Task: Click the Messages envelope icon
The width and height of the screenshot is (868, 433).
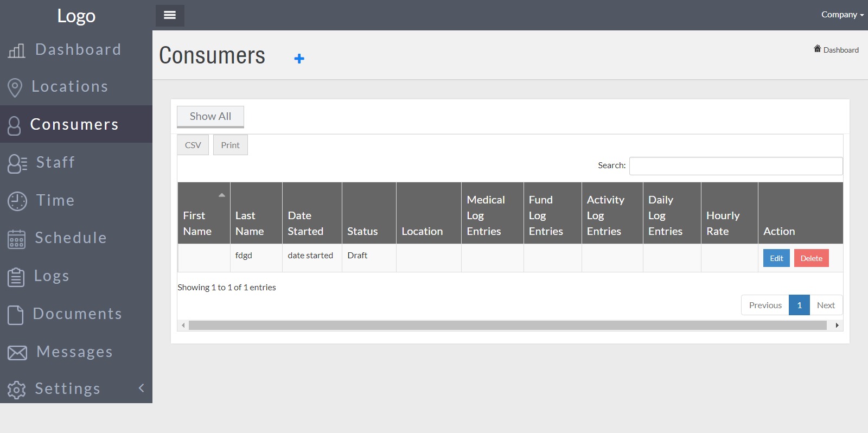Action: 17,353
